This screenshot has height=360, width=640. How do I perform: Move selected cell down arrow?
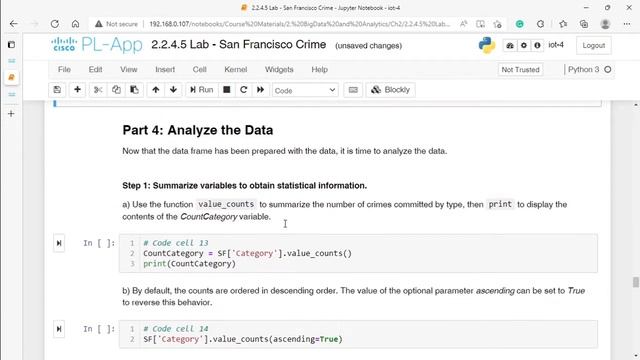click(173, 90)
